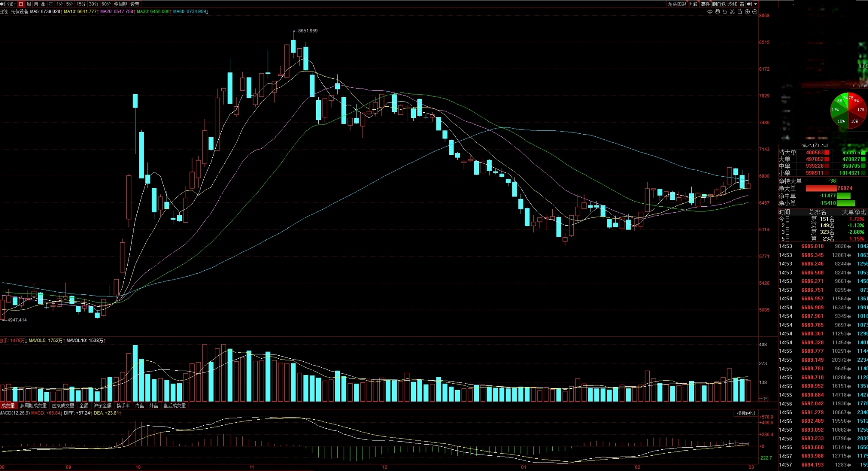Click the 光伏设备 sector name label
The height and width of the screenshot is (471, 868).
click(19, 12)
